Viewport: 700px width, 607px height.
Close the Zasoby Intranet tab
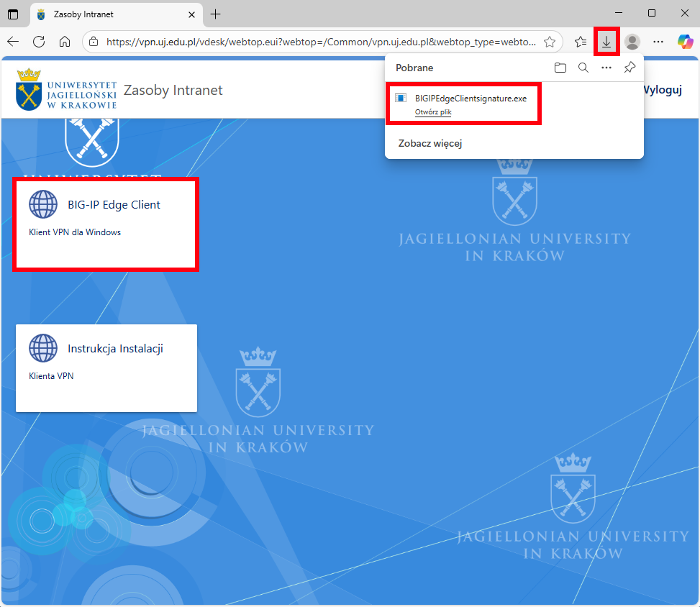[191, 14]
